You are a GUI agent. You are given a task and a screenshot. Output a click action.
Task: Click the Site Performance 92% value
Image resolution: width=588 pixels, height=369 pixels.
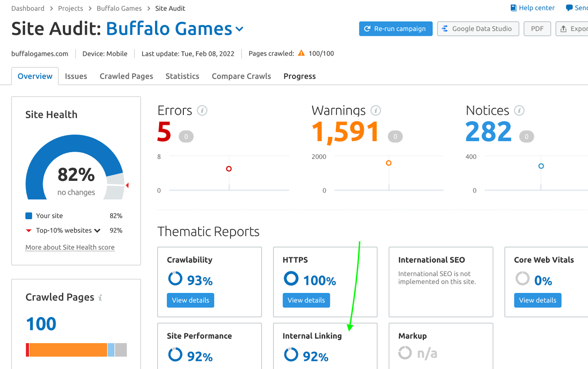(x=200, y=357)
